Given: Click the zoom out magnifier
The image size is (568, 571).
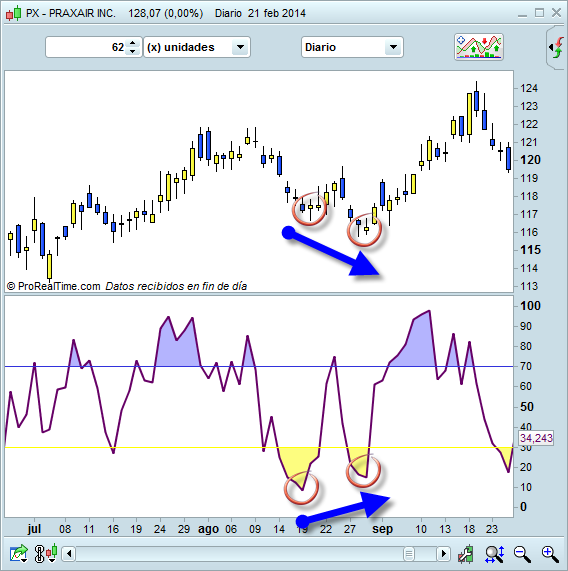Looking at the screenshot, I should tap(522, 554).
